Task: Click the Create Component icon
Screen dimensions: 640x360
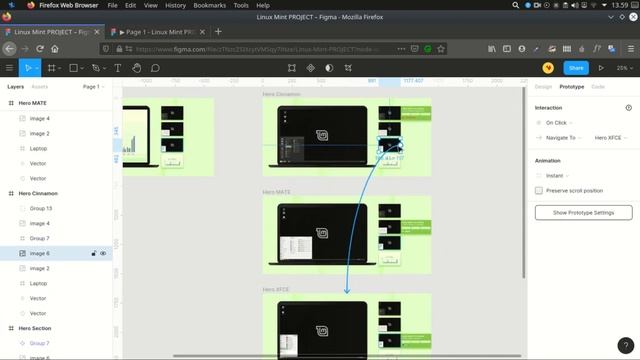Action: click(311, 68)
